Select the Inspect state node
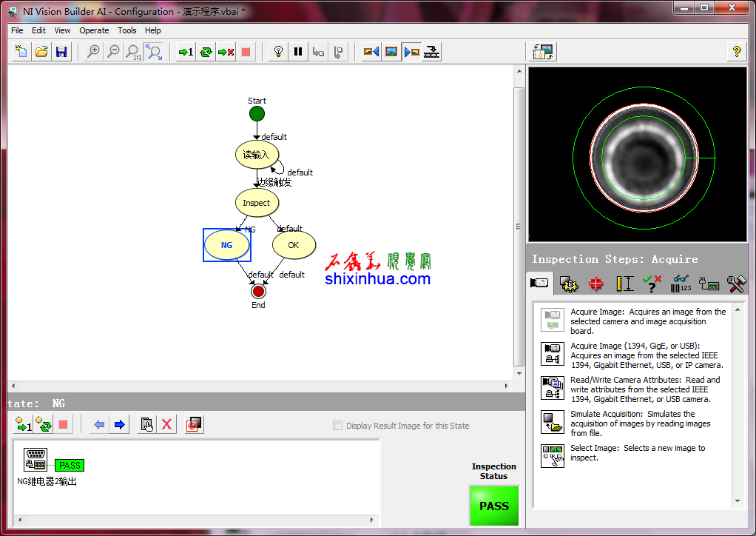756x536 pixels. [257, 203]
